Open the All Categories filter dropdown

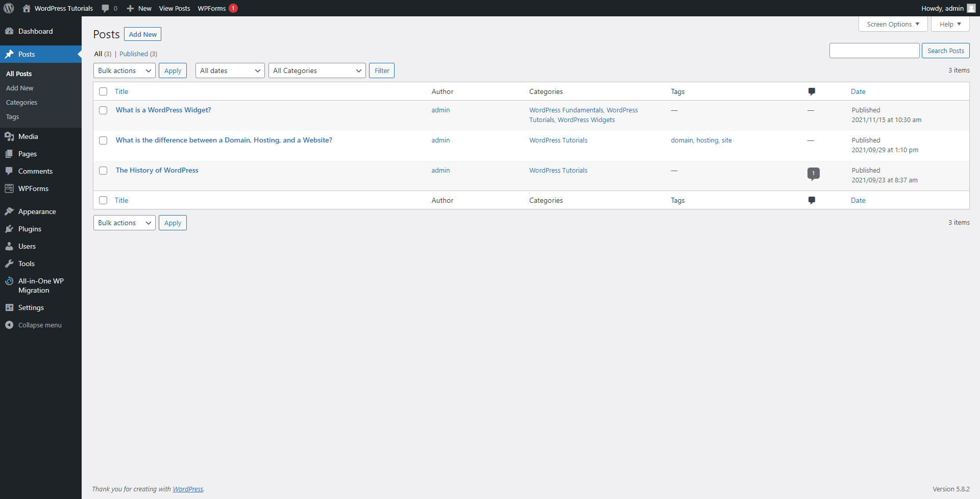317,70
